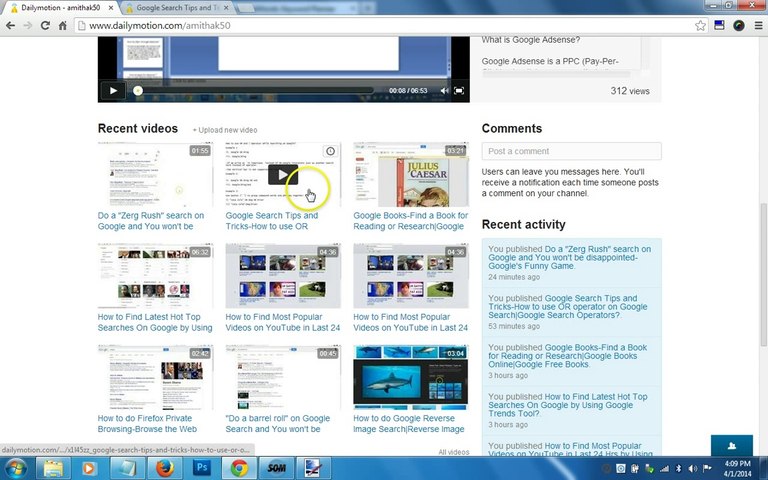Open 'How to Find Latest Hot Top Searches' title
This screenshot has width=768, height=480.
[155, 322]
